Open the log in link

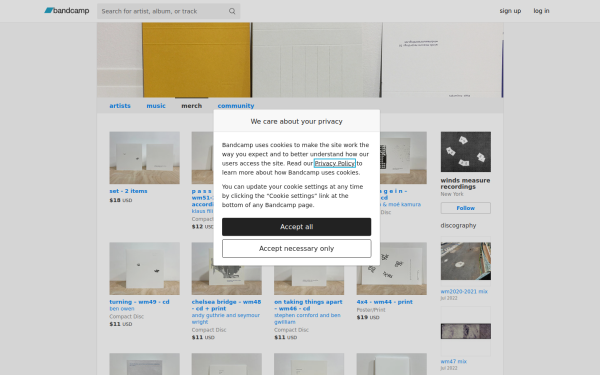click(541, 11)
